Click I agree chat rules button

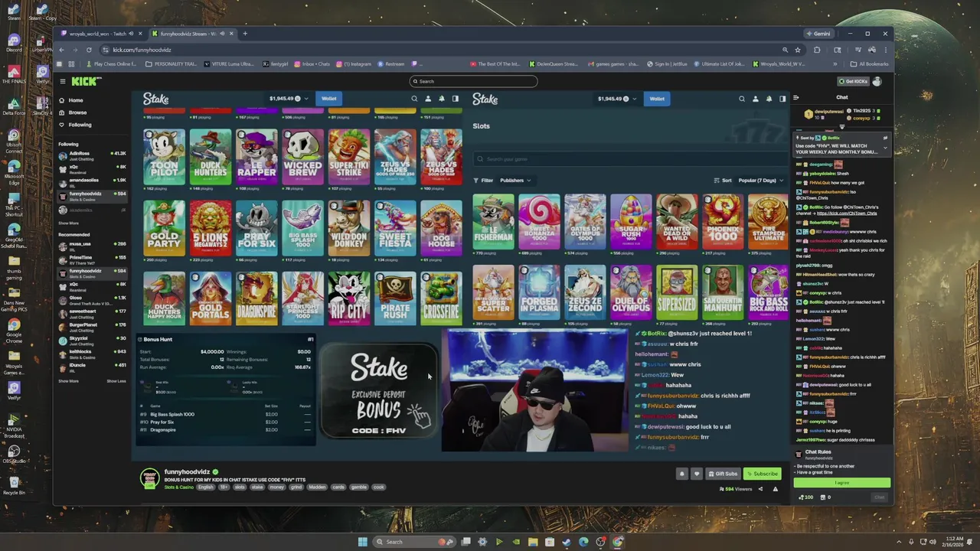(x=841, y=483)
